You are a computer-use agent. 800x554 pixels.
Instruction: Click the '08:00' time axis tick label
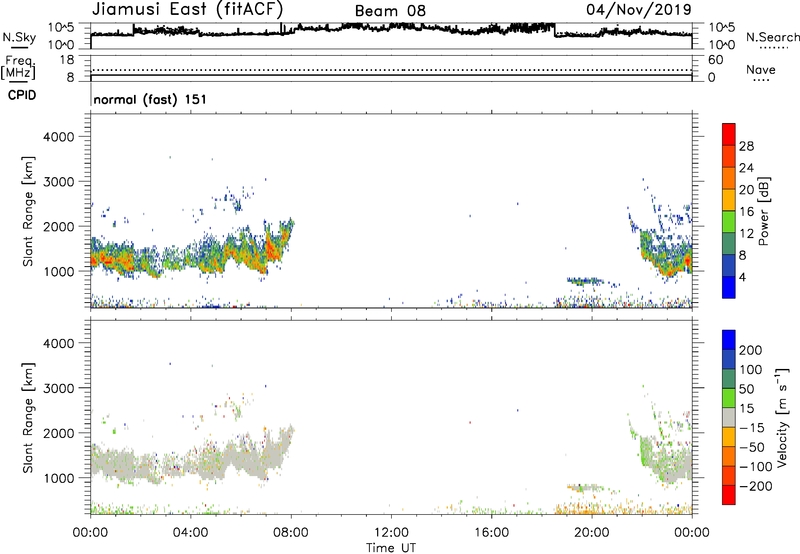point(291,533)
